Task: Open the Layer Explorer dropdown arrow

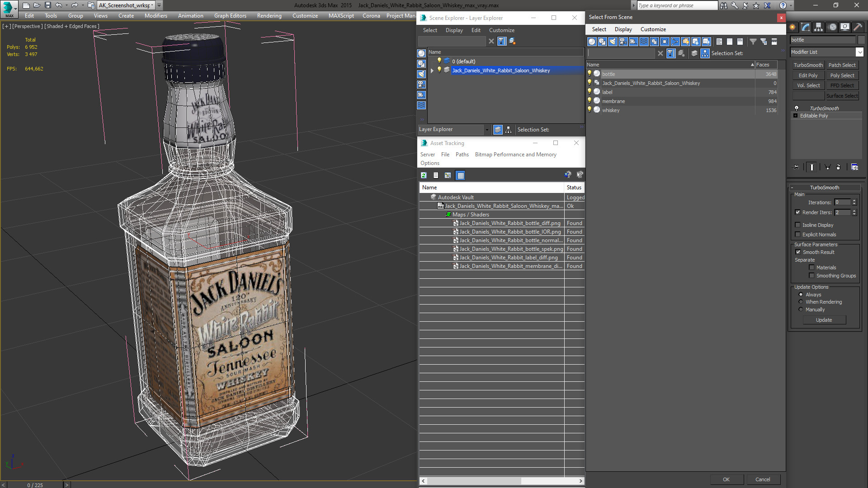Action: 486,130
